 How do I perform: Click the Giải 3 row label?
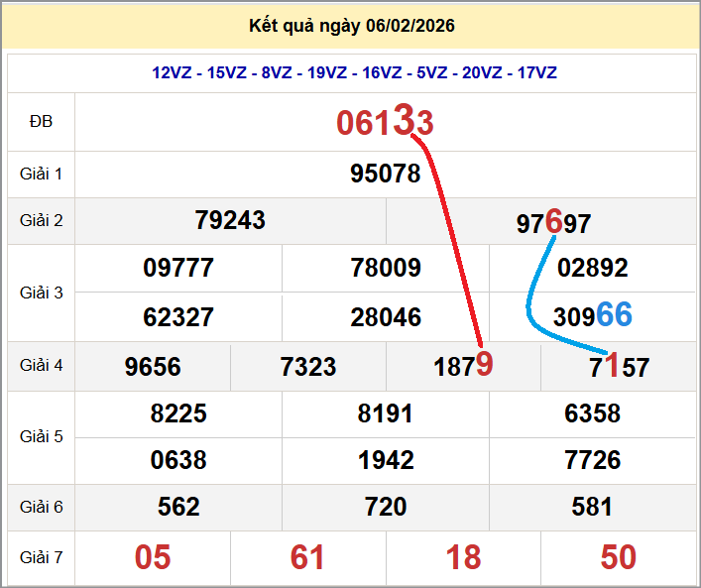[41, 293]
